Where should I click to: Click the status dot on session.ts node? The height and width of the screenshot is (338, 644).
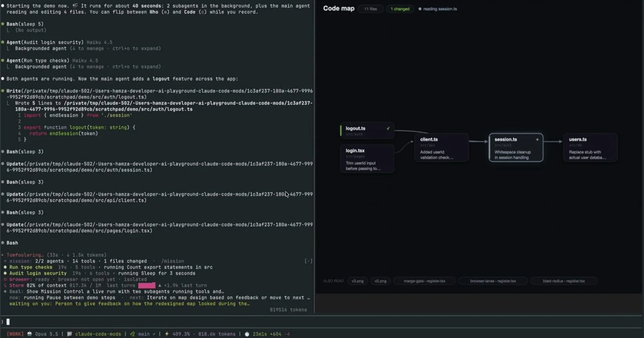click(537, 139)
